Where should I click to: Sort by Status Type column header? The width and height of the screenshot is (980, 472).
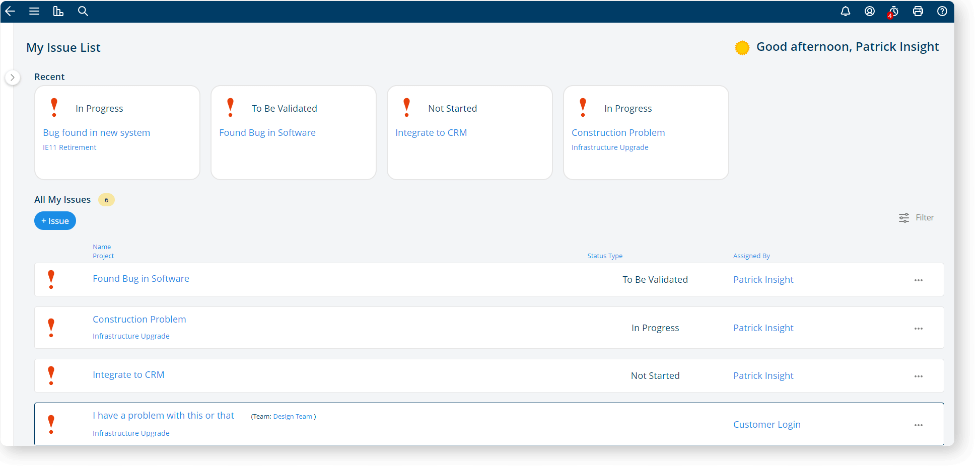pos(605,256)
